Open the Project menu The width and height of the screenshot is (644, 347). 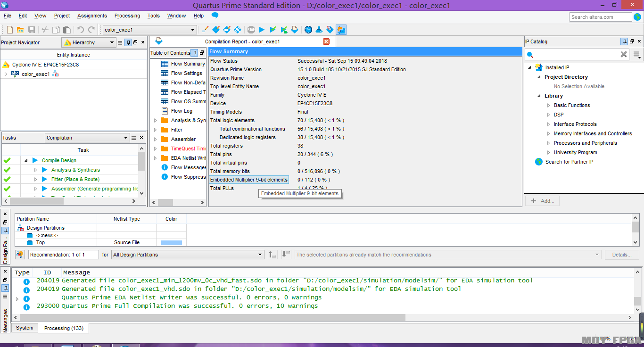(x=62, y=16)
